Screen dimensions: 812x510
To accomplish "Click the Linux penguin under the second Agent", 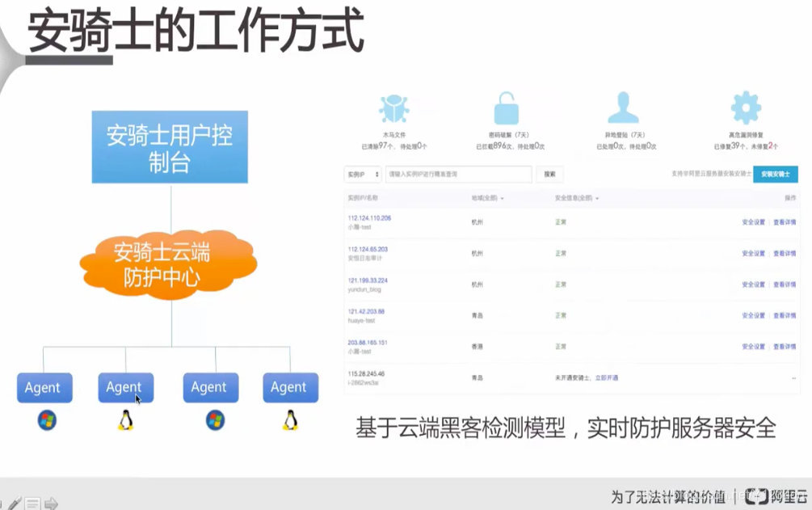I will (126, 420).
